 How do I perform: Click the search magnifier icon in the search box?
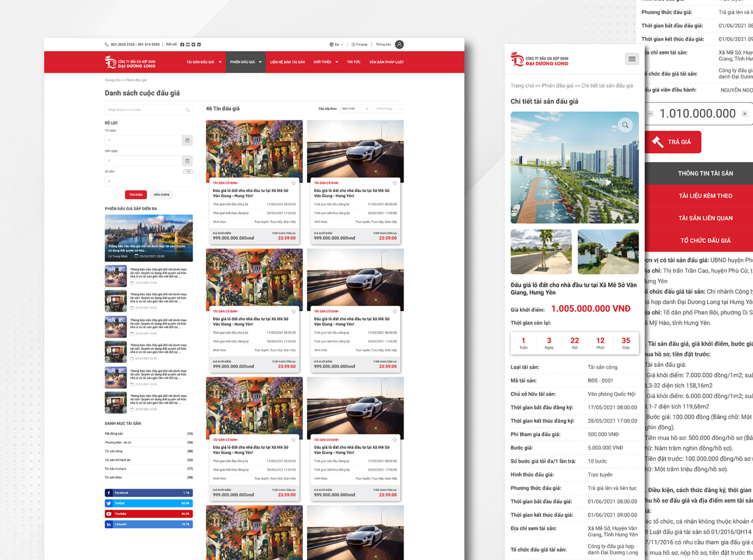[x=187, y=110]
